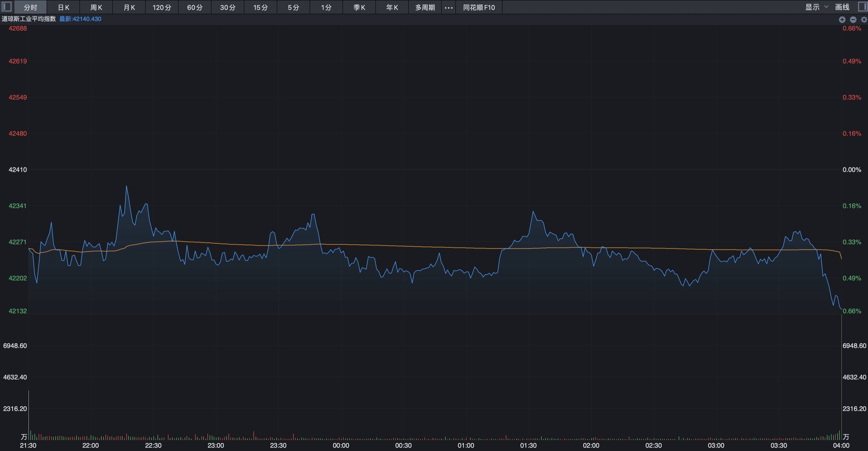Toggle the left sidebar panel icon
The height and width of the screenshot is (451, 868).
[x=7, y=7]
